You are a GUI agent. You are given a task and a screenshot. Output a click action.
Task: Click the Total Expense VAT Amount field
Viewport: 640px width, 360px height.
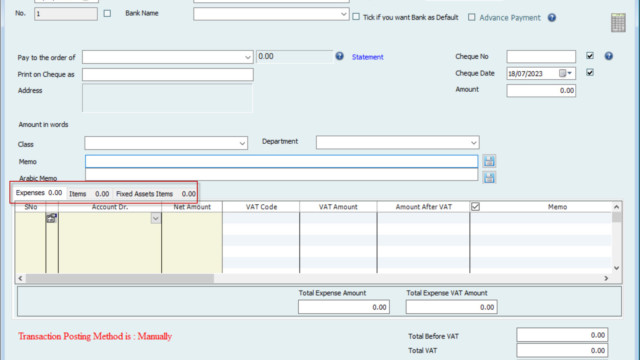pos(451,307)
